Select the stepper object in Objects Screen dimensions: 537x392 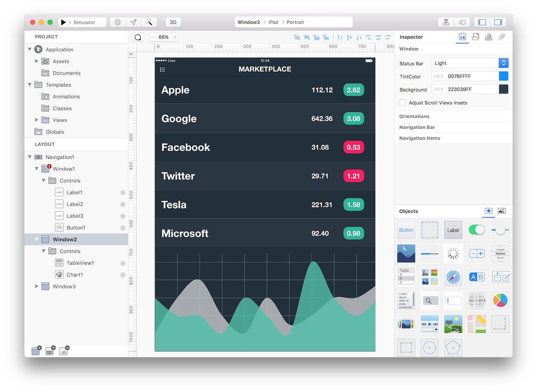(x=477, y=253)
